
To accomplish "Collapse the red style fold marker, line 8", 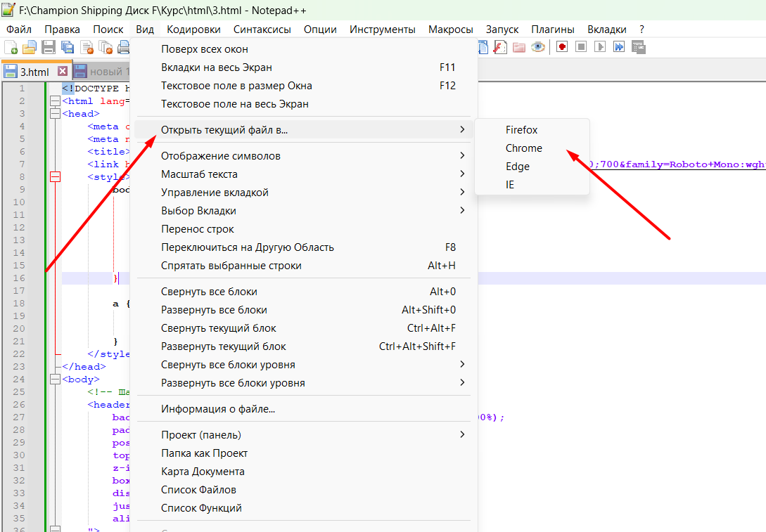I will point(55,176).
